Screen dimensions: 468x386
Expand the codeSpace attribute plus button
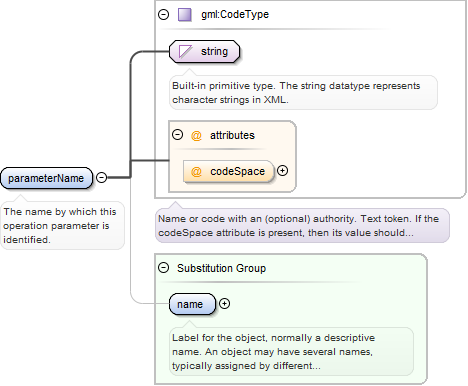(282, 171)
